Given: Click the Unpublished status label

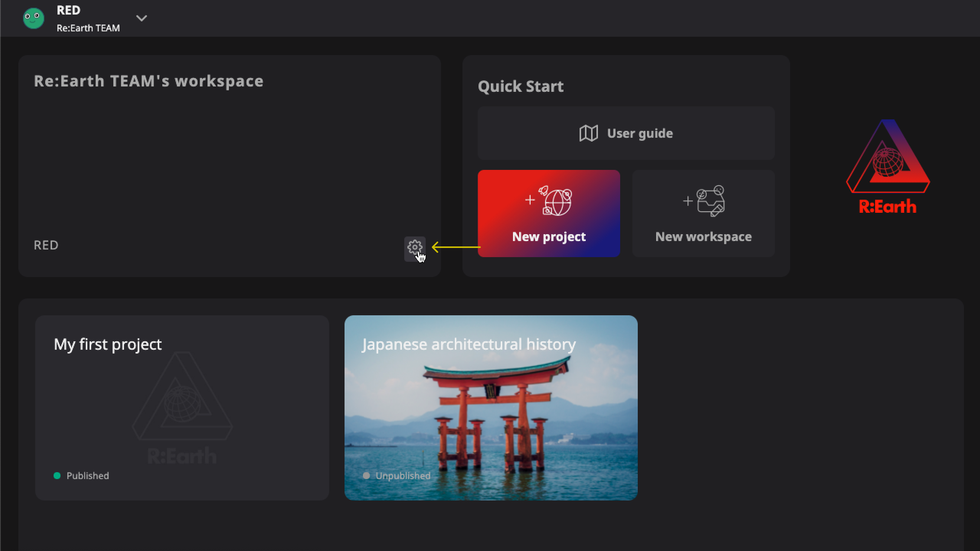Looking at the screenshot, I should (403, 476).
